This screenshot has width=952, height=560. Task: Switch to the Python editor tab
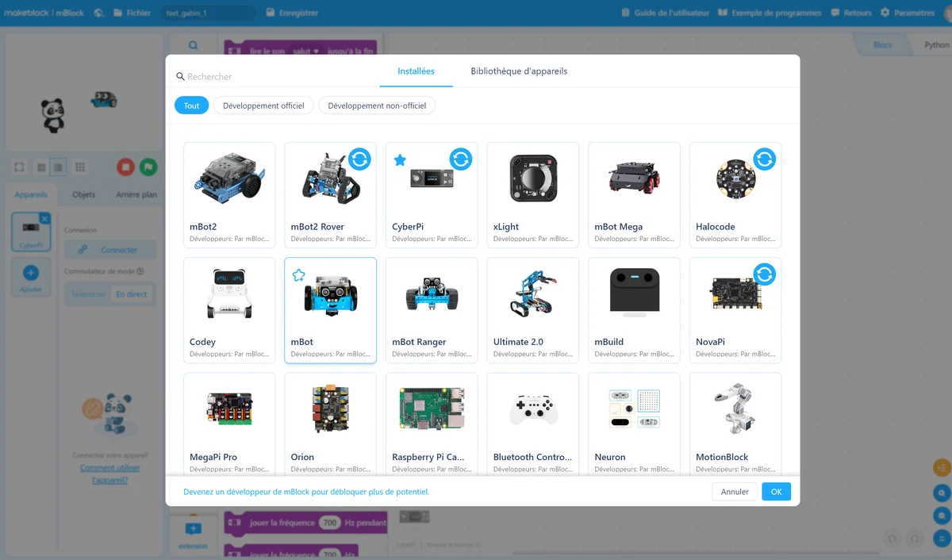pyautogui.click(x=936, y=45)
